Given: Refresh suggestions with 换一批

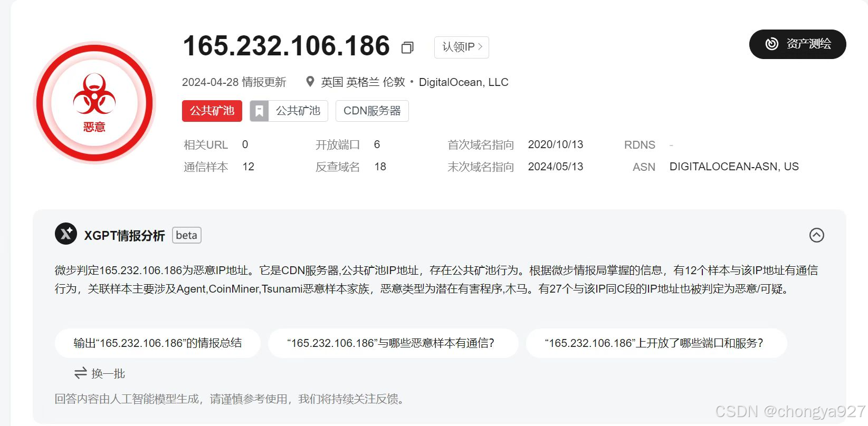Looking at the screenshot, I should coord(100,373).
